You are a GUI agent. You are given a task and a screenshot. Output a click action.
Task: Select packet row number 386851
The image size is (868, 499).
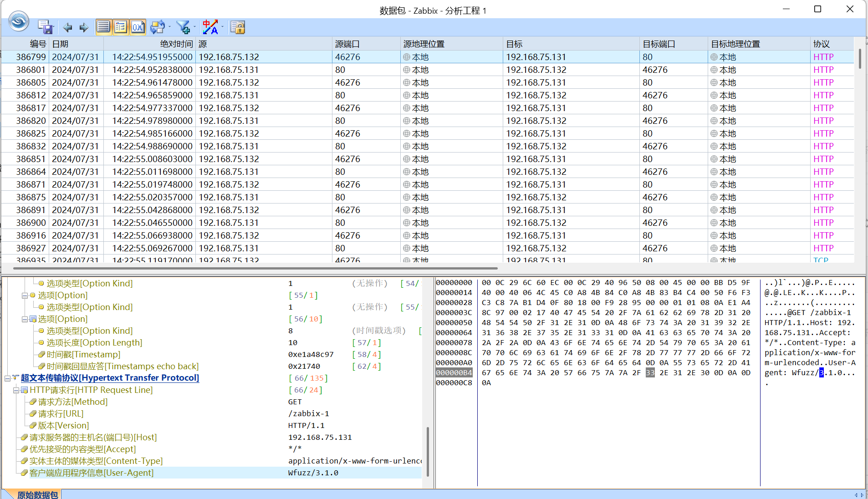tap(427, 159)
